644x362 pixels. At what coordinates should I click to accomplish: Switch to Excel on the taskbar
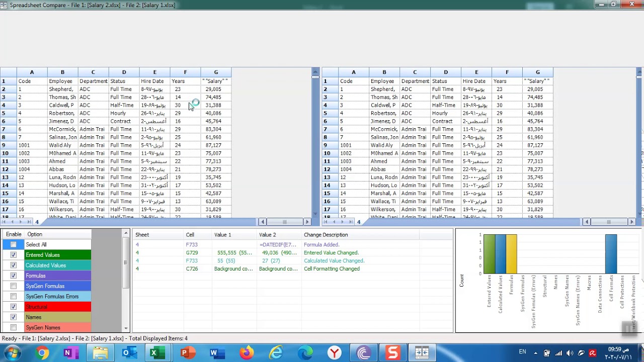click(157, 353)
